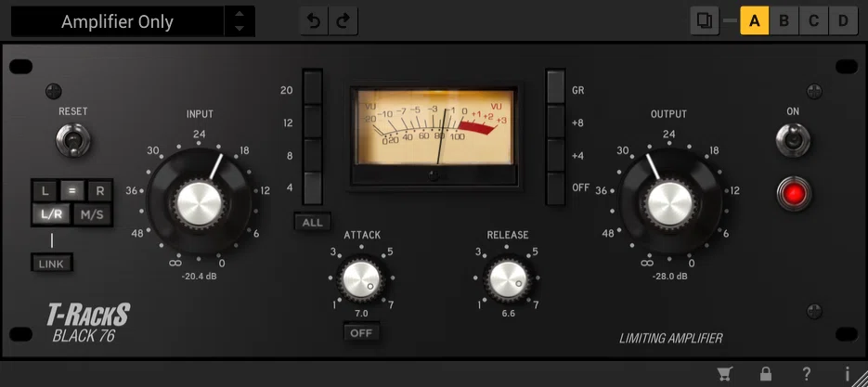Open the 'Amplifier Only' preset menu

117,21
